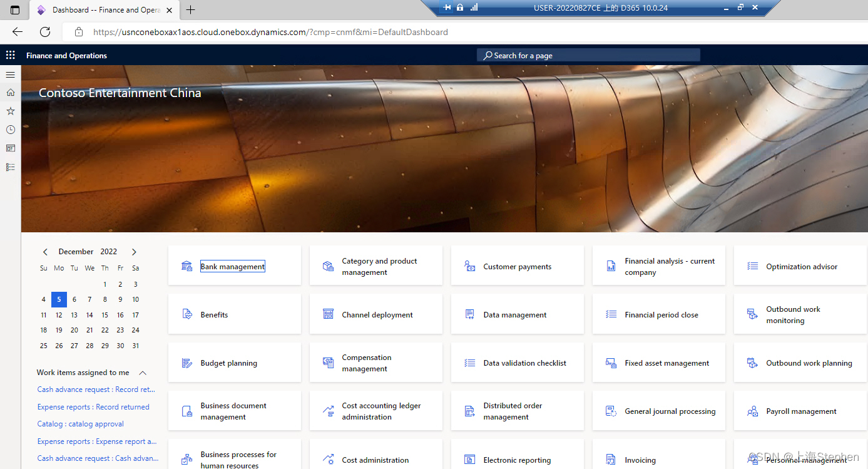Open 2022 year picker in calendar
868x469 pixels.
click(x=109, y=252)
